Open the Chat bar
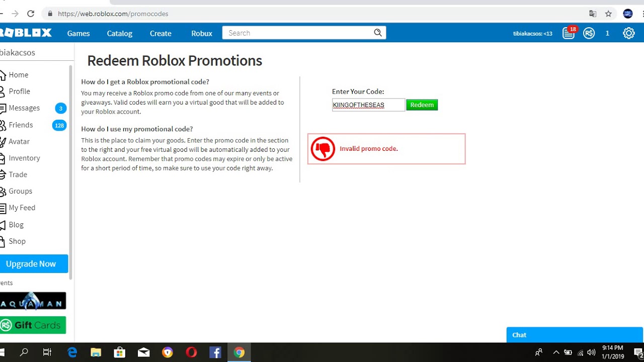The image size is (644, 362). click(x=575, y=335)
